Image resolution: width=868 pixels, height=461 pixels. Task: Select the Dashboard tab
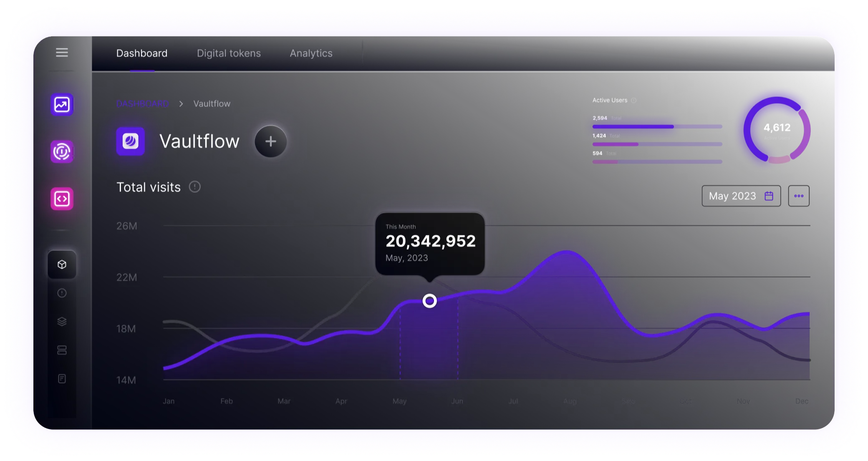point(142,53)
